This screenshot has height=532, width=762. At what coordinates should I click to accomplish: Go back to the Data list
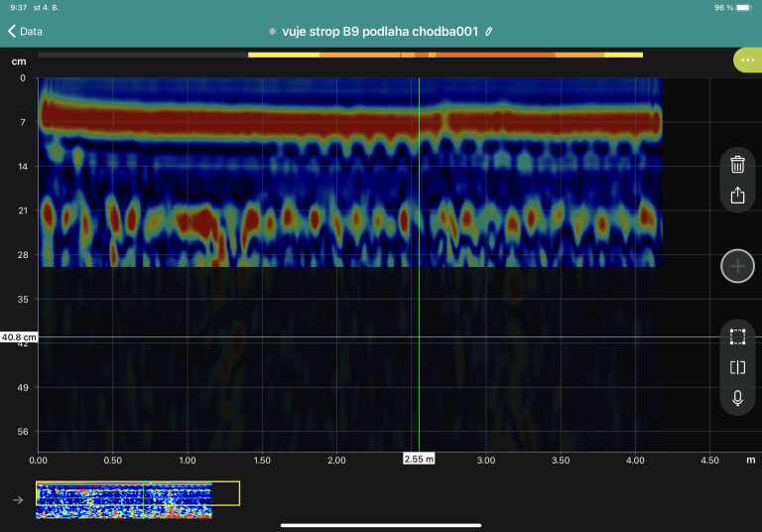coord(25,32)
